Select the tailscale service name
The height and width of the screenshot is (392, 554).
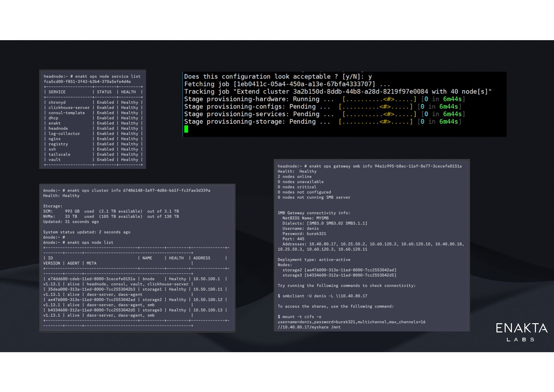pyautogui.click(x=60, y=154)
